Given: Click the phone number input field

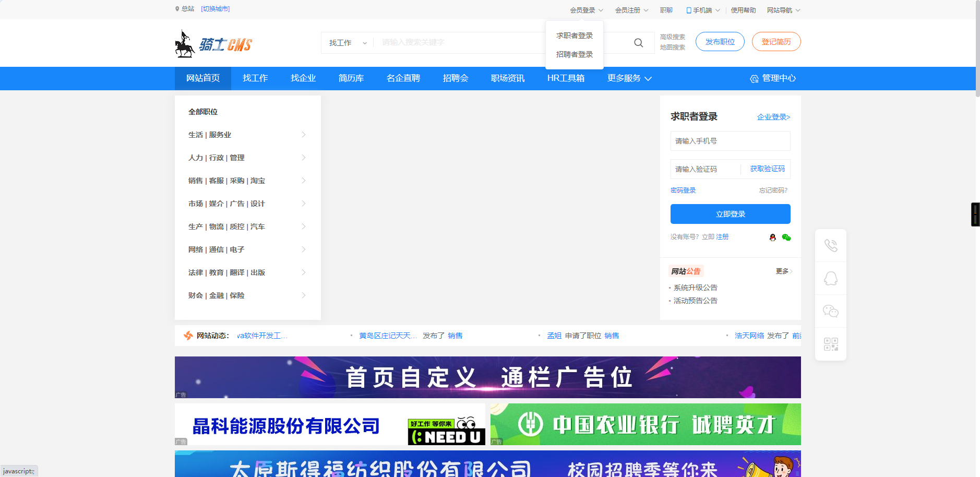Looking at the screenshot, I should point(730,140).
